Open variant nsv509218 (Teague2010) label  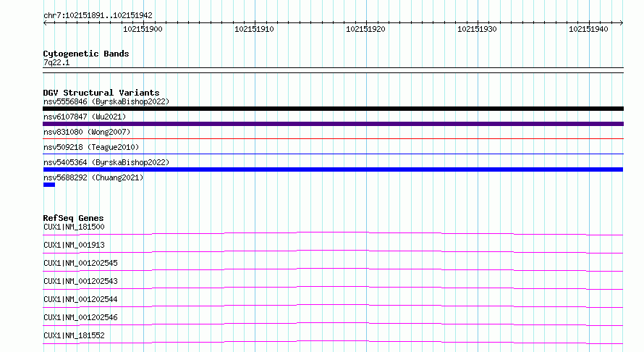pyautogui.click(x=91, y=147)
